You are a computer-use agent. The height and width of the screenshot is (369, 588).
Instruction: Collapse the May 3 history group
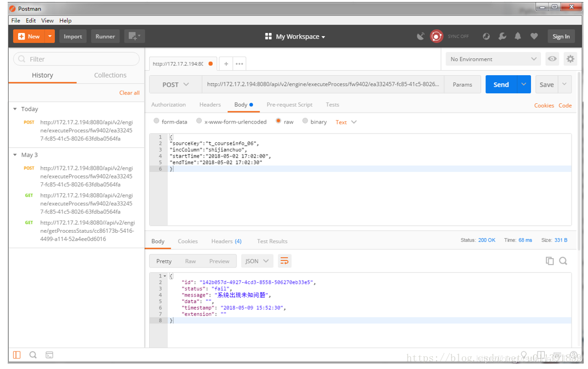(x=15, y=155)
